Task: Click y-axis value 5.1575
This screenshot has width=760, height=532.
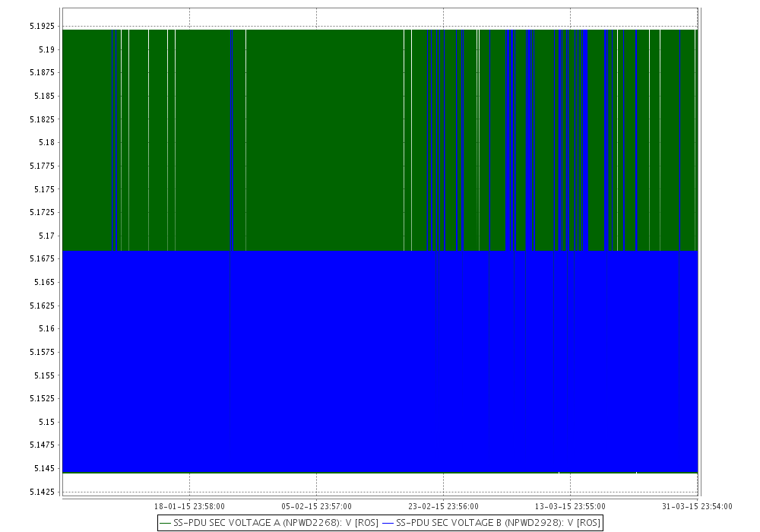Action: [x=42, y=352]
